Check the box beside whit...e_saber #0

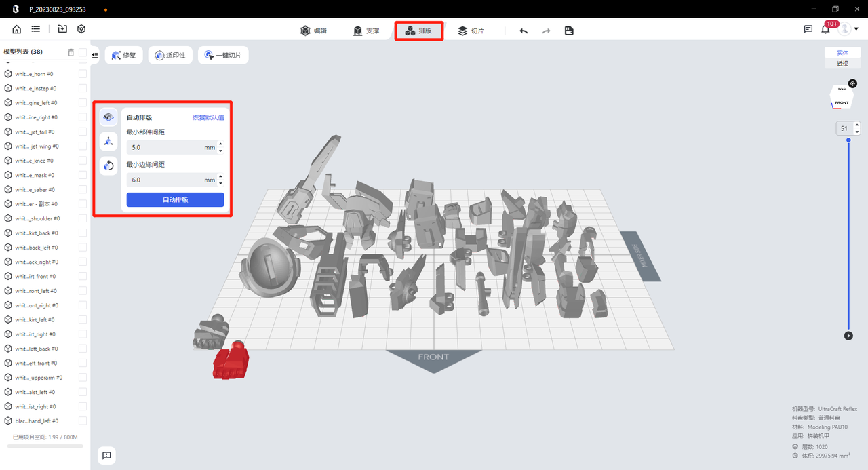(83, 189)
